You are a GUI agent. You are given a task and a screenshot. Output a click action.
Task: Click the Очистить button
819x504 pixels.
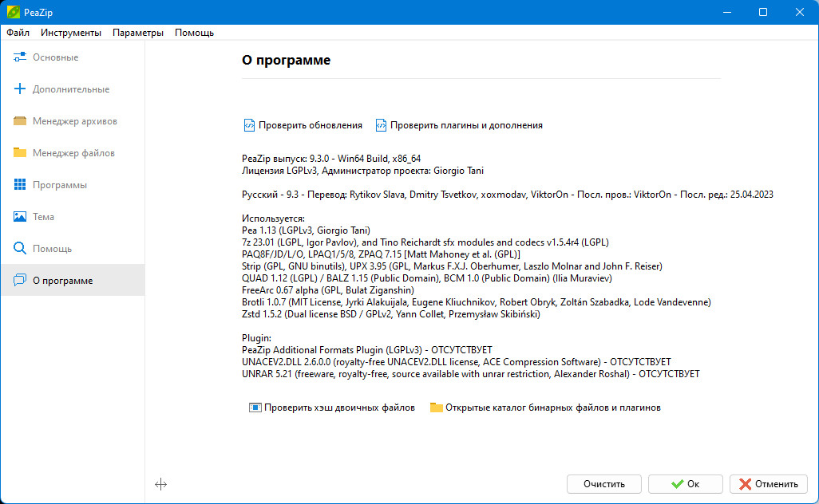point(603,484)
